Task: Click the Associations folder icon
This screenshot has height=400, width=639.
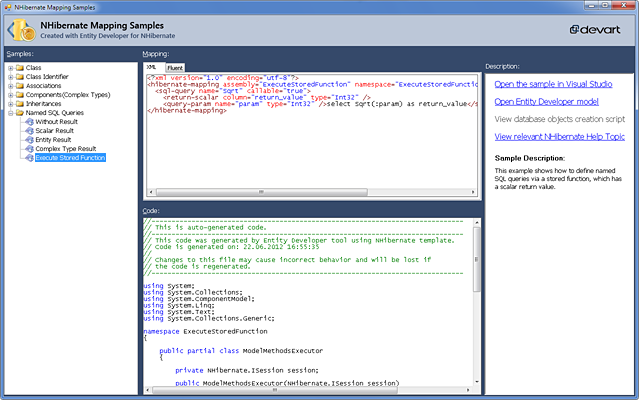Action: (x=20, y=86)
